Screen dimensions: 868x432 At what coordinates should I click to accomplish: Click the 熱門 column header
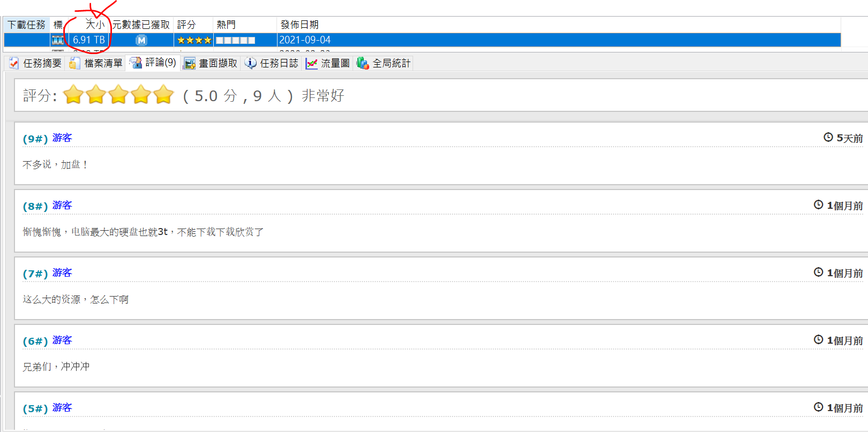point(226,25)
